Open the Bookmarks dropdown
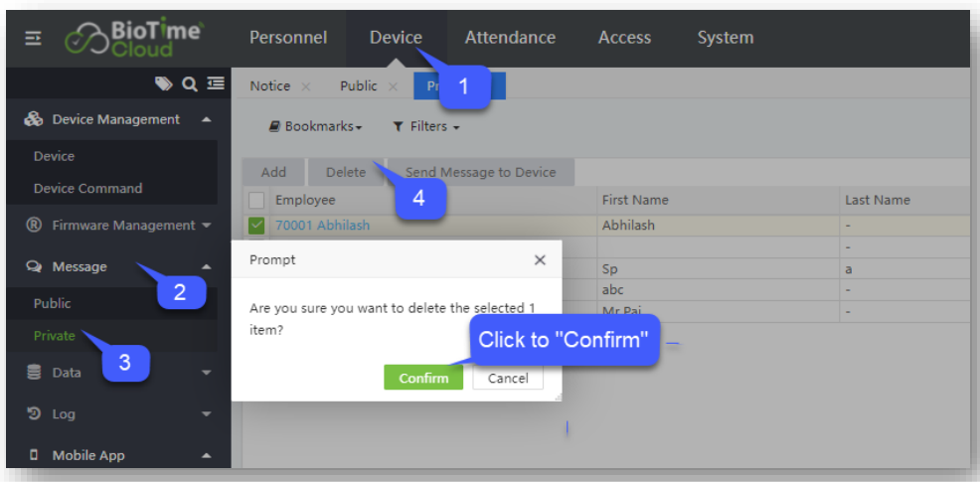980x482 pixels. (315, 127)
